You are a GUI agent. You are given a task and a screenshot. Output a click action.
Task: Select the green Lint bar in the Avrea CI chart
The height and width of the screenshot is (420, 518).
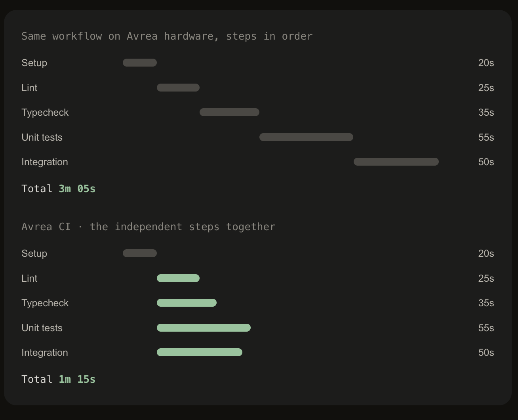178,278
